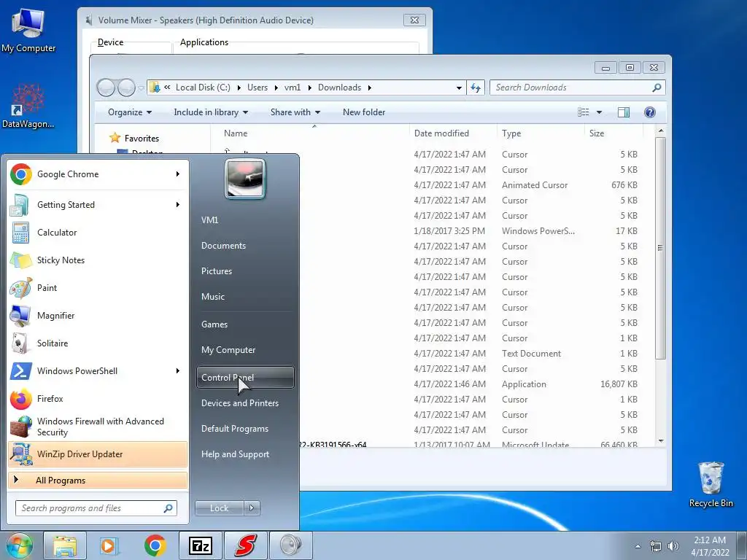Open the shutdown options arrow beside Lock

(252, 508)
